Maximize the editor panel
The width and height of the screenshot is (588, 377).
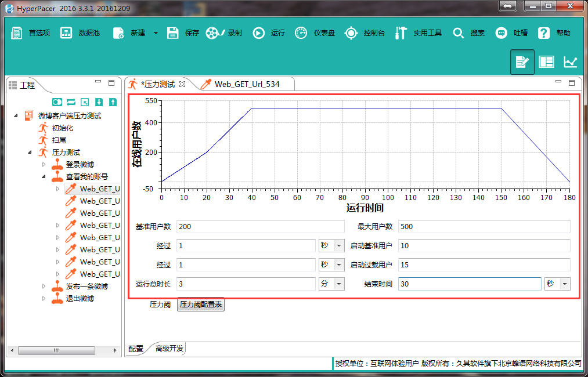[572, 82]
